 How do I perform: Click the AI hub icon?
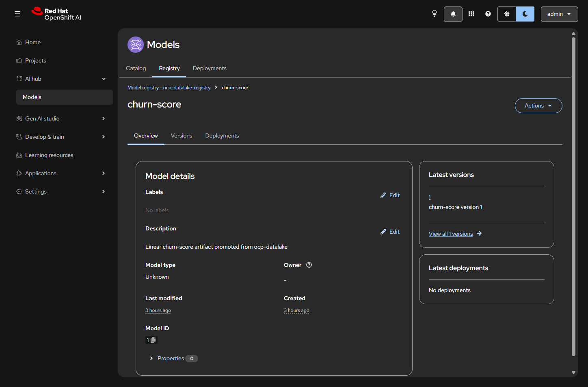(x=19, y=79)
